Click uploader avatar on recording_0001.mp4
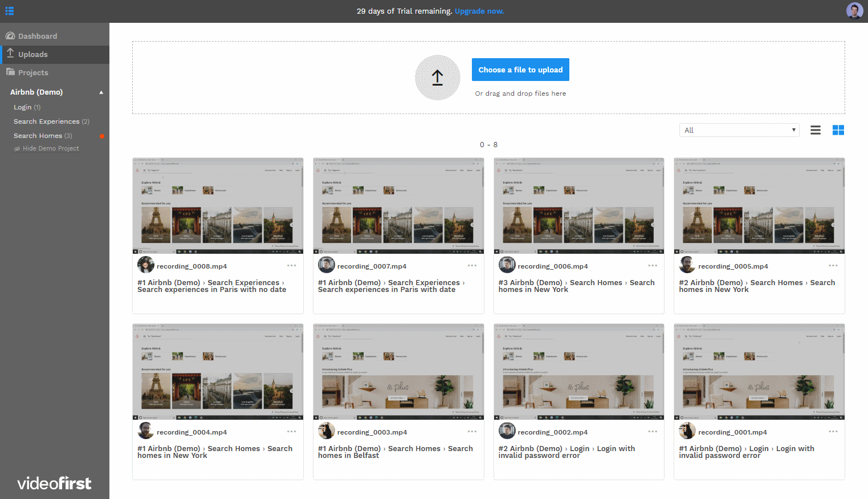This screenshot has height=499, width=868. (x=687, y=431)
